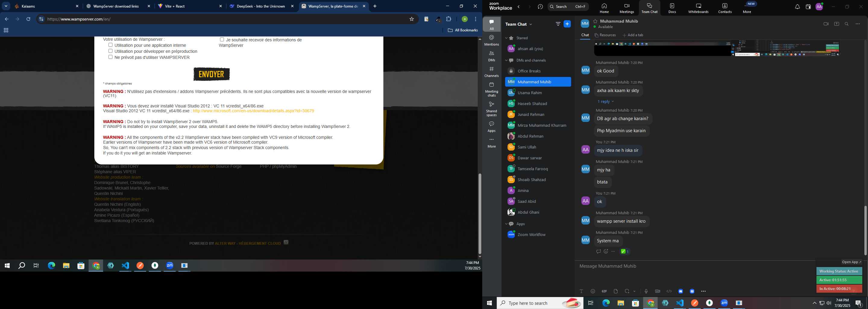The width and height of the screenshot is (868, 309).
Task: Expand the Team Chat dropdown chevron
Action: point(531,24)
